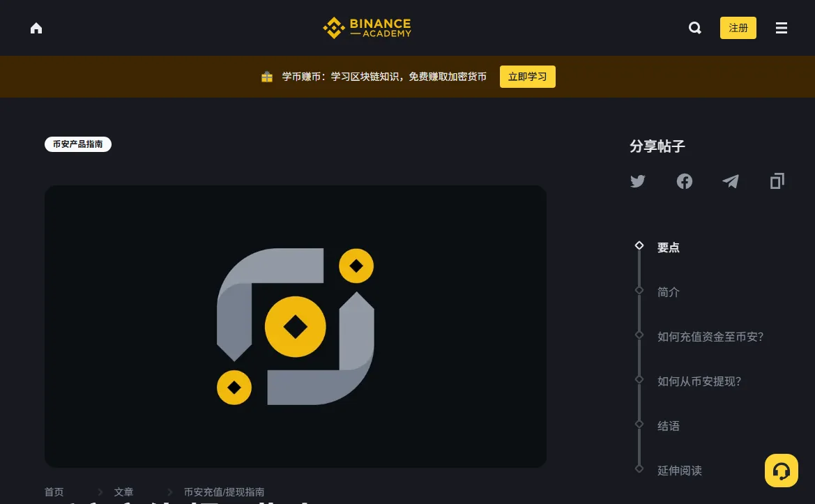Share the post on Twitter
815x504 pixels.
pos(638,181)
